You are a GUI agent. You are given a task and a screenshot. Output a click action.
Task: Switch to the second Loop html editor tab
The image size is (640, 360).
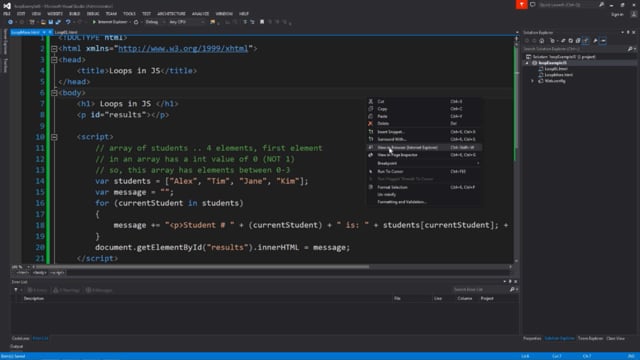click(66, 32)
